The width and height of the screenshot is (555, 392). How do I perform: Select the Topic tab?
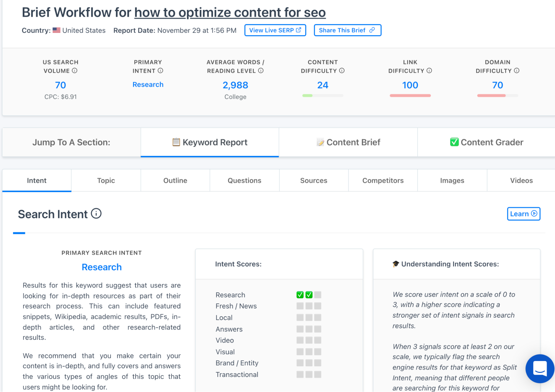pyautogui.click(x=106, y=181)
